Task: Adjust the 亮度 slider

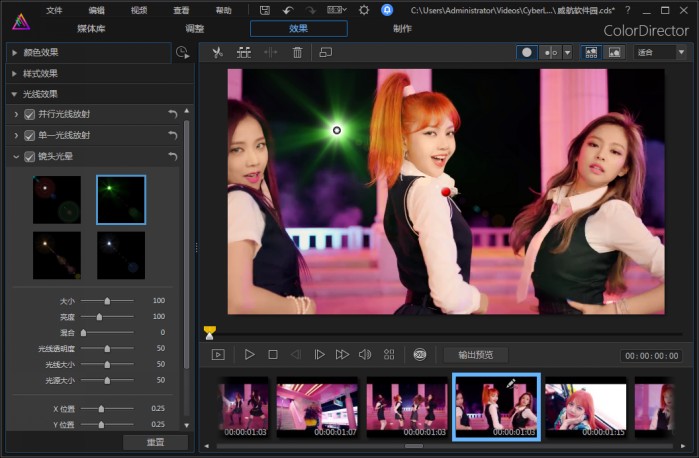Action: click(x=107, y=317)
